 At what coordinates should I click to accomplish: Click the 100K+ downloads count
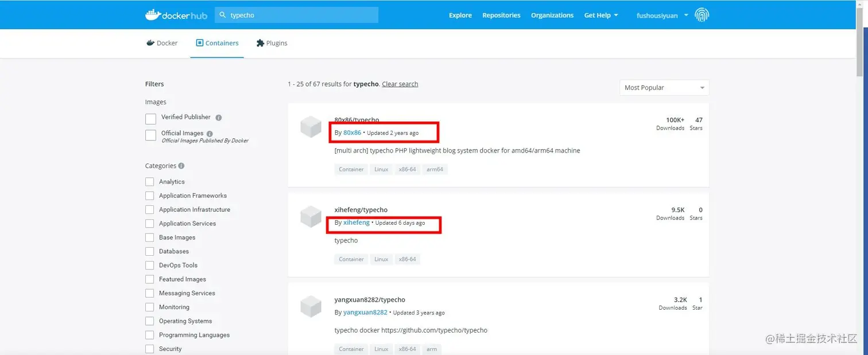675,120
